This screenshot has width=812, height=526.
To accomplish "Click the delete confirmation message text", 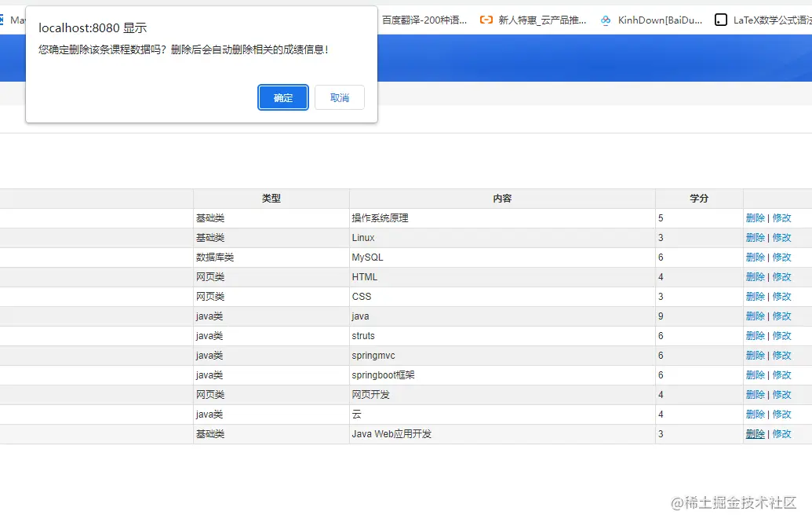I will 184,49.
